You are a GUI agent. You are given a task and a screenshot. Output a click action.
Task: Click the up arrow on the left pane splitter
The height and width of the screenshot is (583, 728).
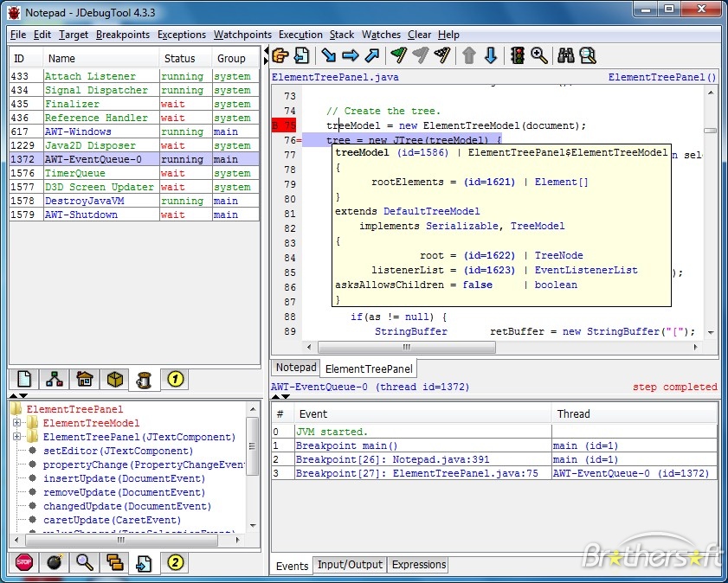point(14,395)
